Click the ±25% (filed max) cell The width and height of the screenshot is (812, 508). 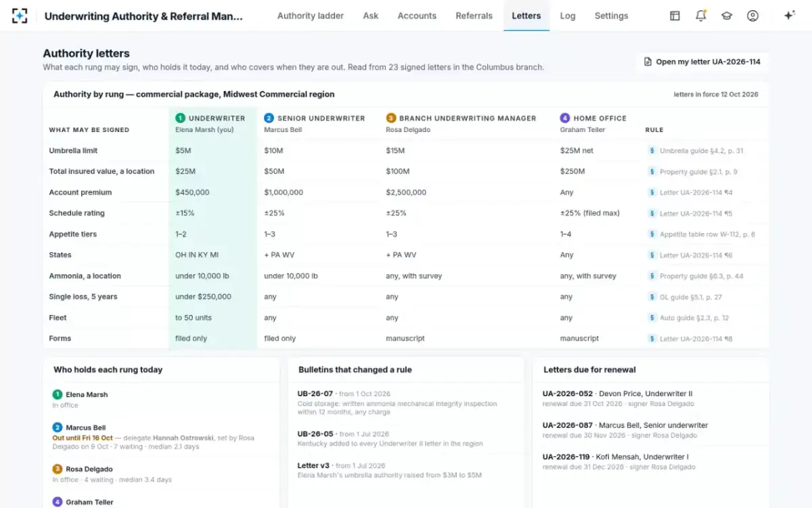590,213
